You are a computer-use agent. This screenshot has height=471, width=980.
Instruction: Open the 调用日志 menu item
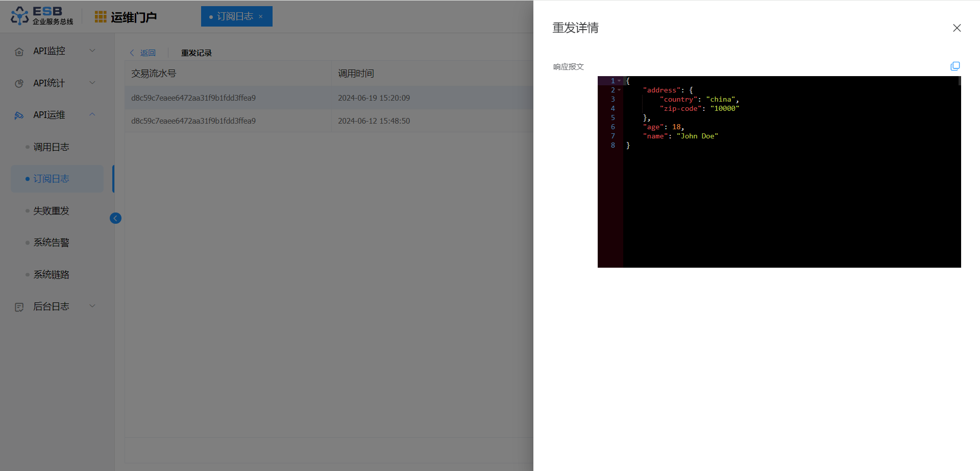51,147
